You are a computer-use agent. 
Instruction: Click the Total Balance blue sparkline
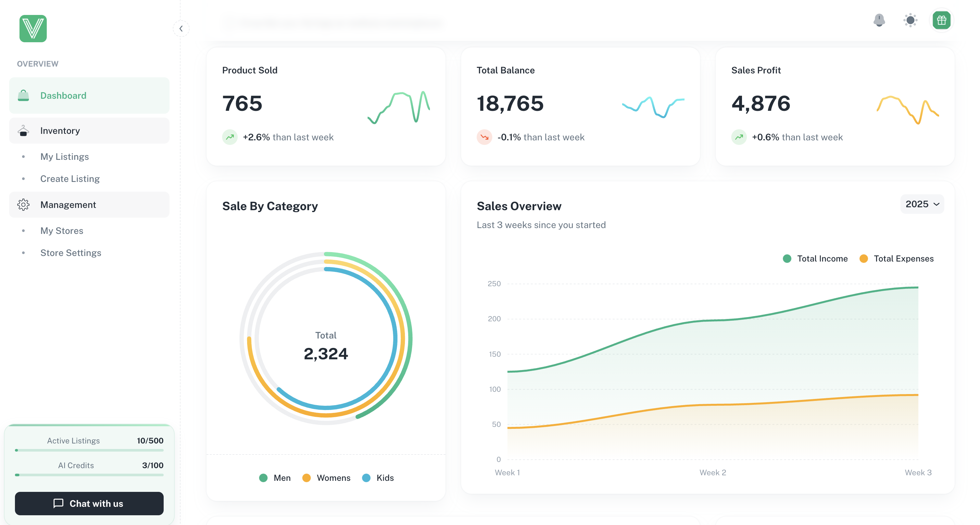653,107
